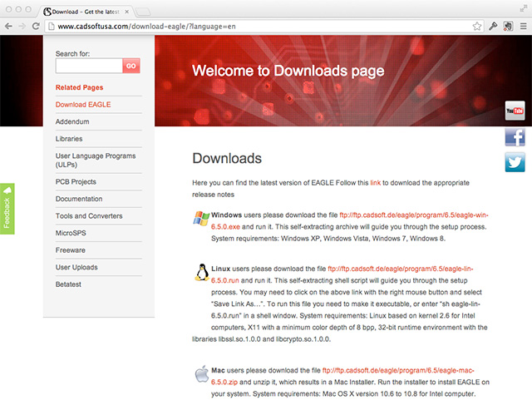Click the YouTube icon on the right
Viewport: 532px width, 405px height.
515,111
